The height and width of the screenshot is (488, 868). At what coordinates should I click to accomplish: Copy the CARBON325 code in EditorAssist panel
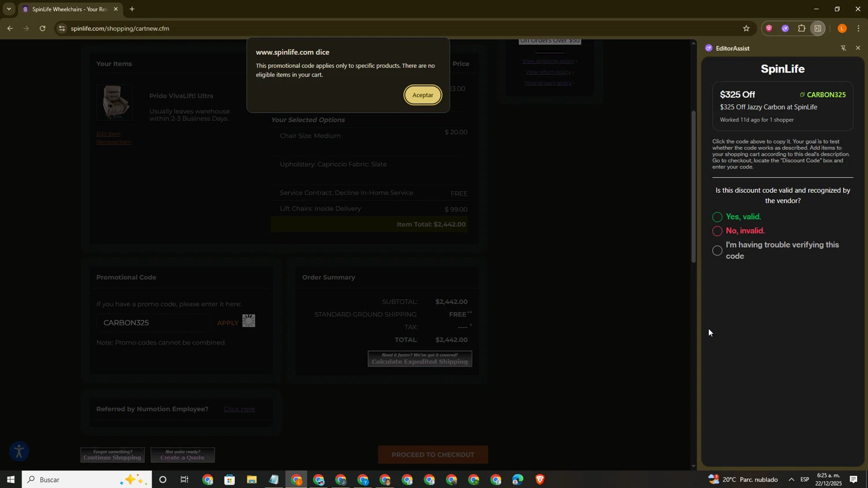pyautogui.click(x=822, y=95)
